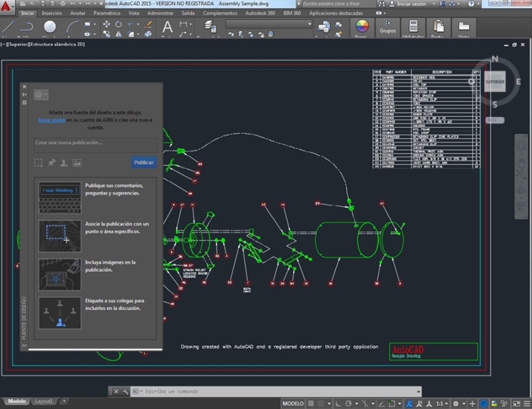532x409 pixels.
Task: Open the Properties color wheel panel
Action: (362, 26)
